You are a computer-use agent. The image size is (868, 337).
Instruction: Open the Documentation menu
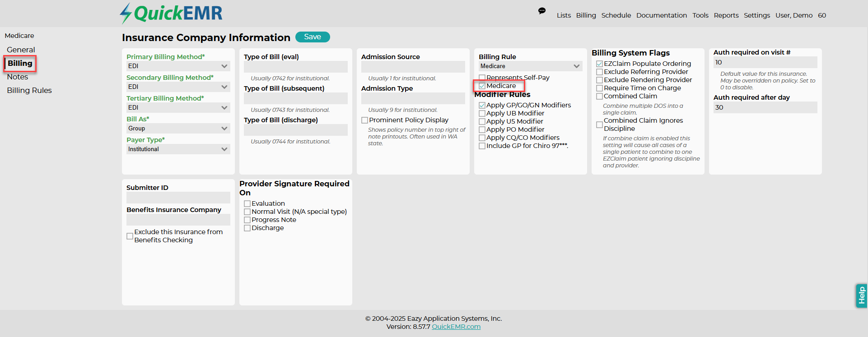pos(661,15)
